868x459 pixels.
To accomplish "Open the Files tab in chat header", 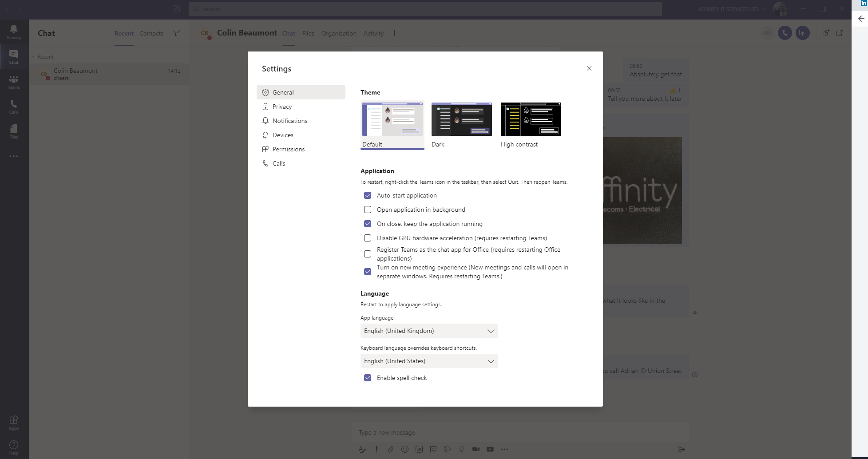I will [308, 33].
